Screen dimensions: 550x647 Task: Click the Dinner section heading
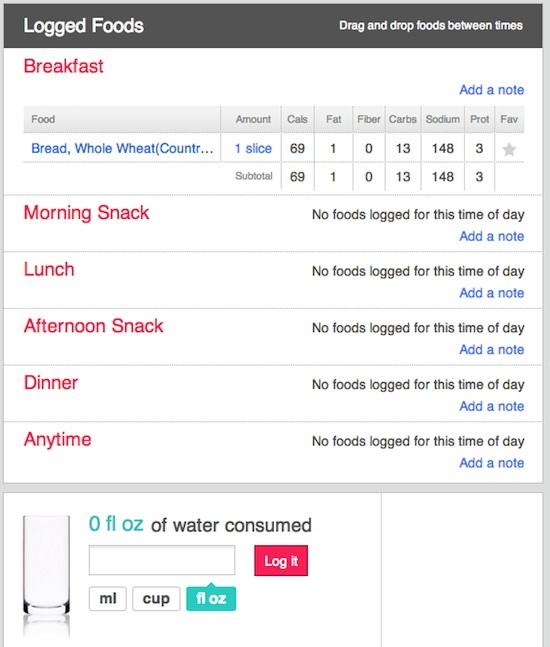[51, 383]
